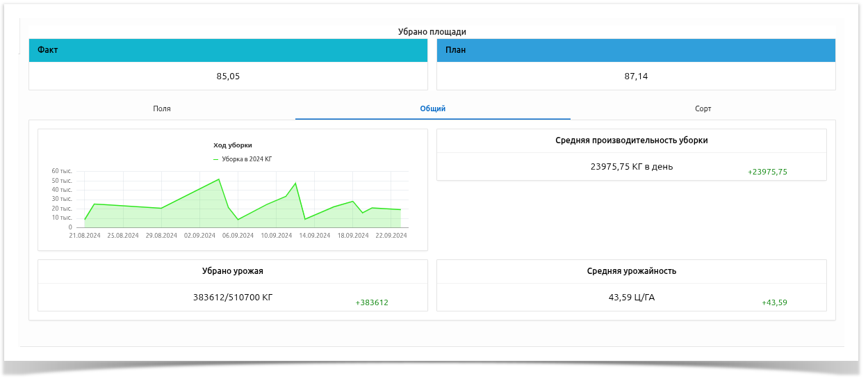Click the План card header
This screenshot has width=868, height=381.
click(x=636, y=51)
